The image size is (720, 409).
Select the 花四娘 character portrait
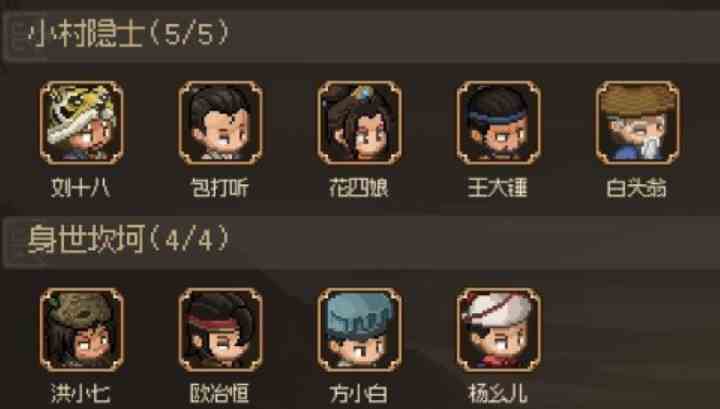360,123
